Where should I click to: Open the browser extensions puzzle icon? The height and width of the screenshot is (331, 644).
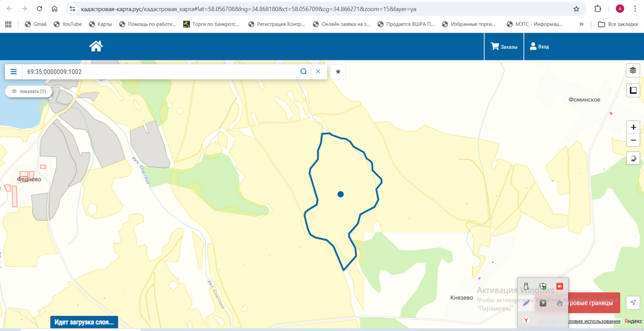598,9
